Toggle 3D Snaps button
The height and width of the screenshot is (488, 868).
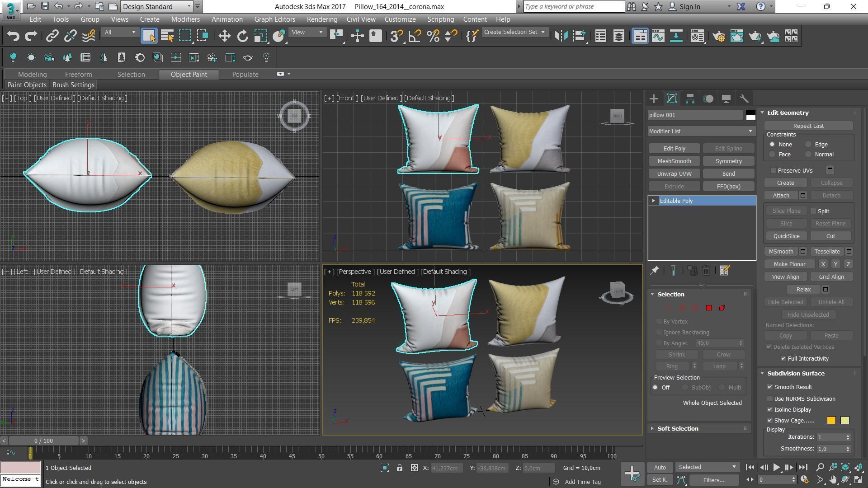coord(396,36)
